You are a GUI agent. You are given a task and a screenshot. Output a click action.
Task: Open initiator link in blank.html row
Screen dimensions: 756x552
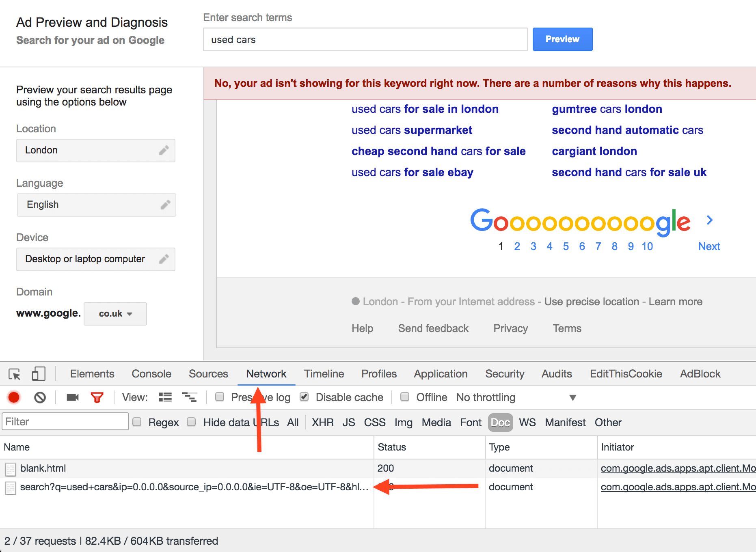(678, 468)
